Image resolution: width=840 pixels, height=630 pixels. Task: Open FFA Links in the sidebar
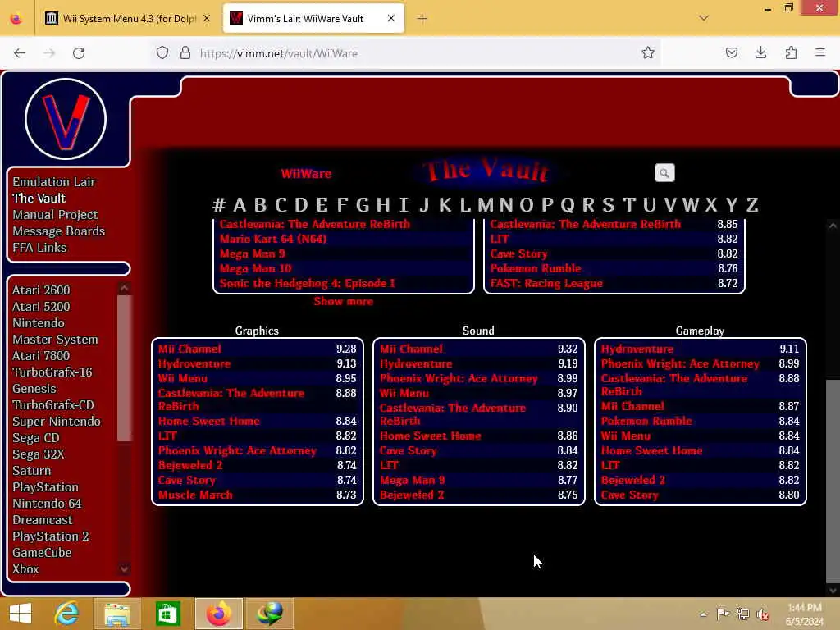[x=39, y=248]
